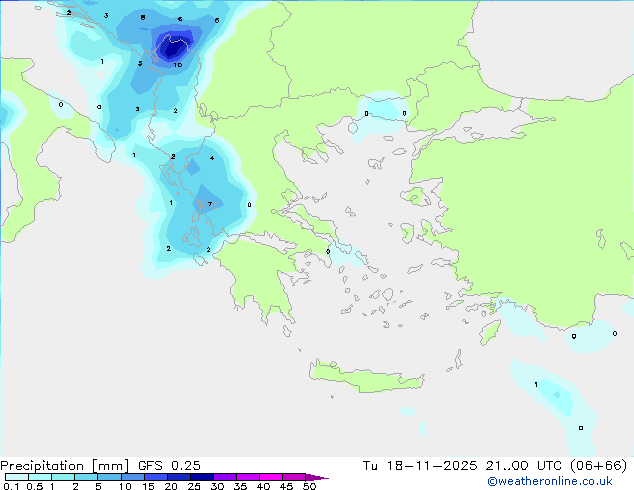Select the "21..00 UTC" time text
Screen dimensions: 634x490
[x=524, y=466]
